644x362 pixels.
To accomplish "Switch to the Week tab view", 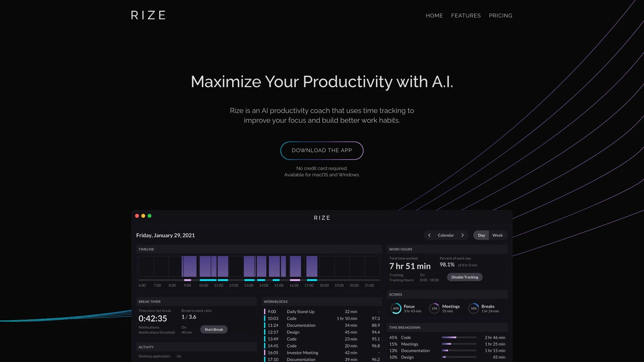I will coord(497,235).
